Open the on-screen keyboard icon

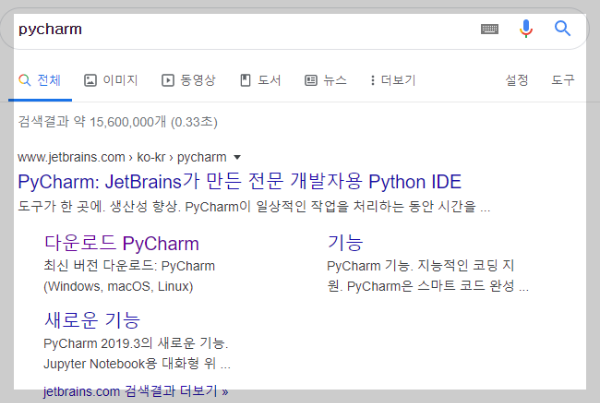489,29
